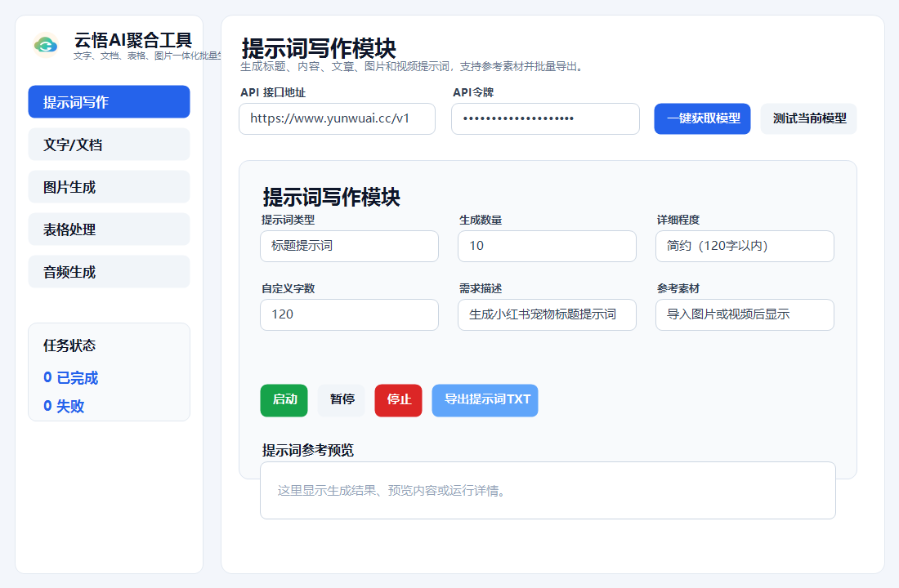Click the 云悟AI cloud logo icon

(x=45, y=45)
